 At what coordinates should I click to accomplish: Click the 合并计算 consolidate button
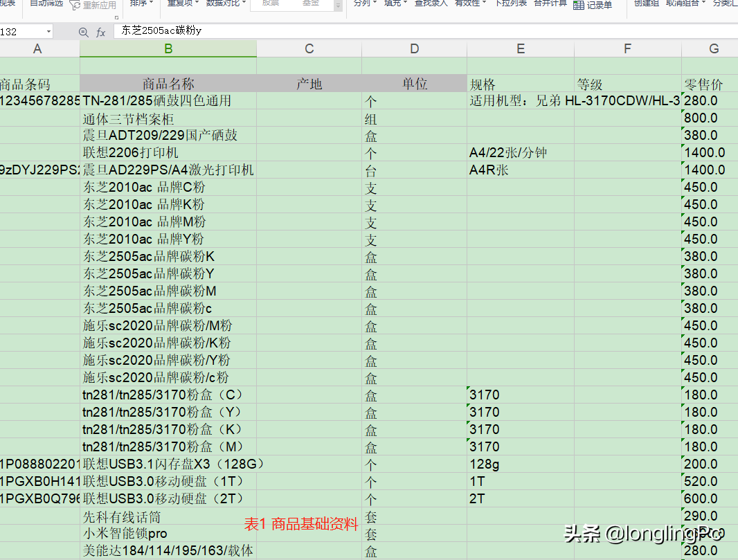(550, 3)
